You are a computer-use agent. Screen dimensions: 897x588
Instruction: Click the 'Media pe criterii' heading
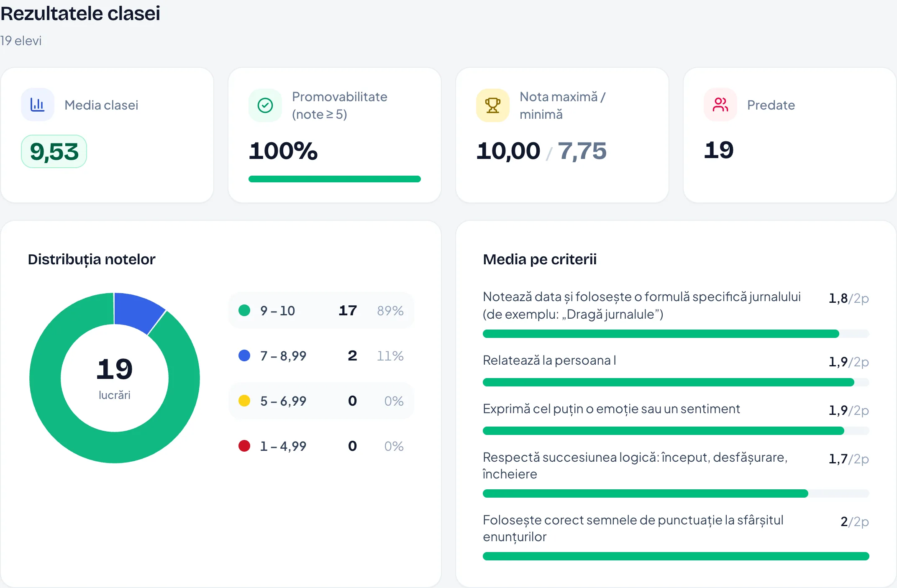540,259
